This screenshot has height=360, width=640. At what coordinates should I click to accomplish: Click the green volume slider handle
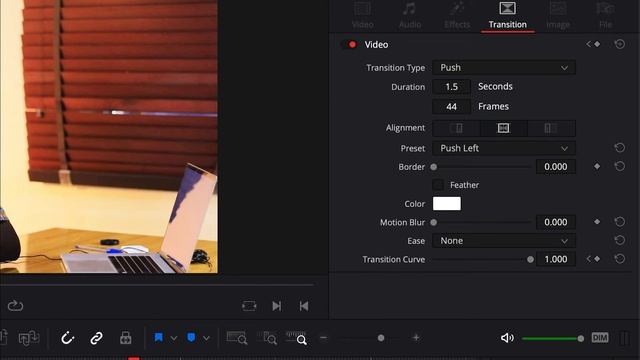point(580,338)
